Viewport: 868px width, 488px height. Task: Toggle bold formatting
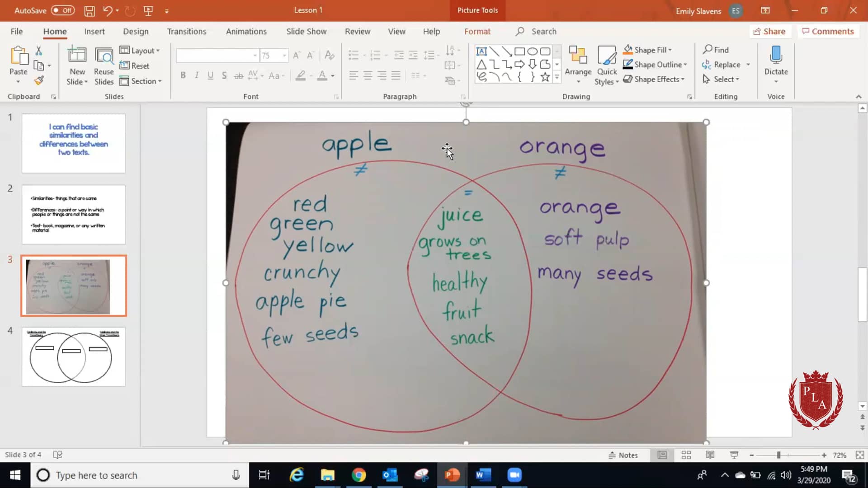pyautogui.click(x=183, y=75)
